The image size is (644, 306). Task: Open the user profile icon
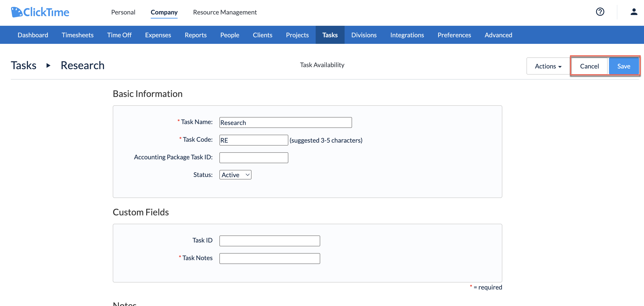[634, 12]
